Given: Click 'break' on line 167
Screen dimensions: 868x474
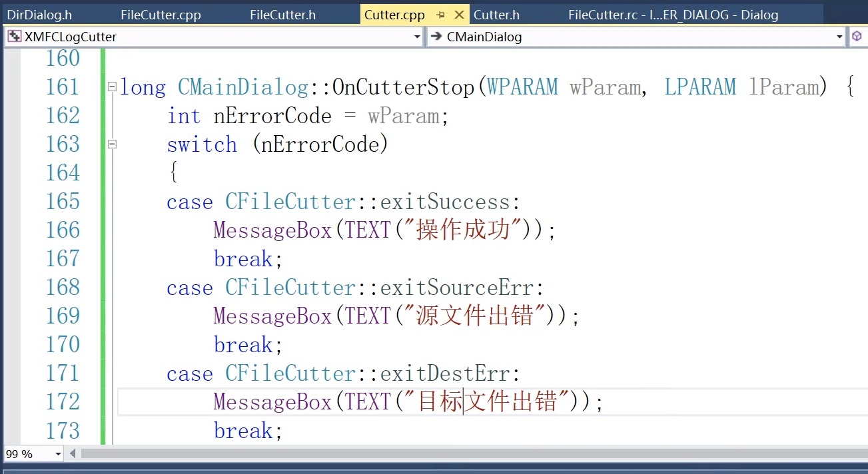Looking at the screenshot, I should tap(243, 259).
